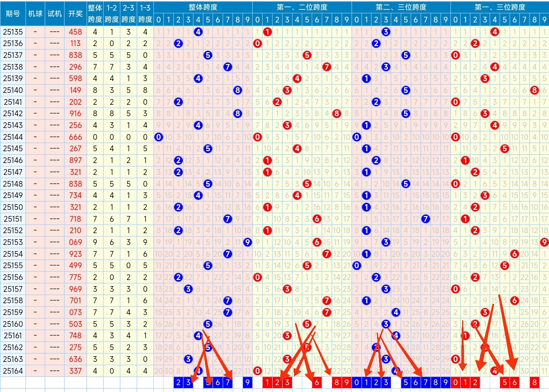
Task: Select blue 9 in bottom 第二、三位跨度 row
Action: click(445, 382)
